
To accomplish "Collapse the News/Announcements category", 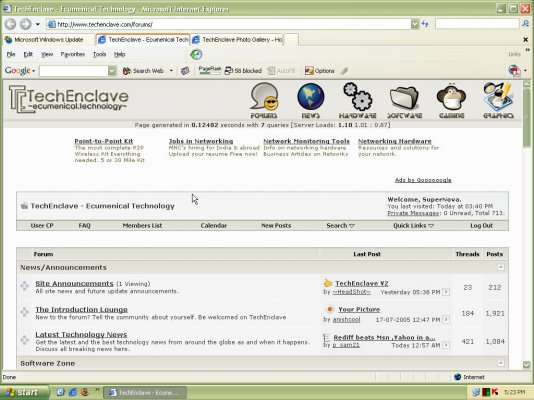I will [x=501, y=267].
